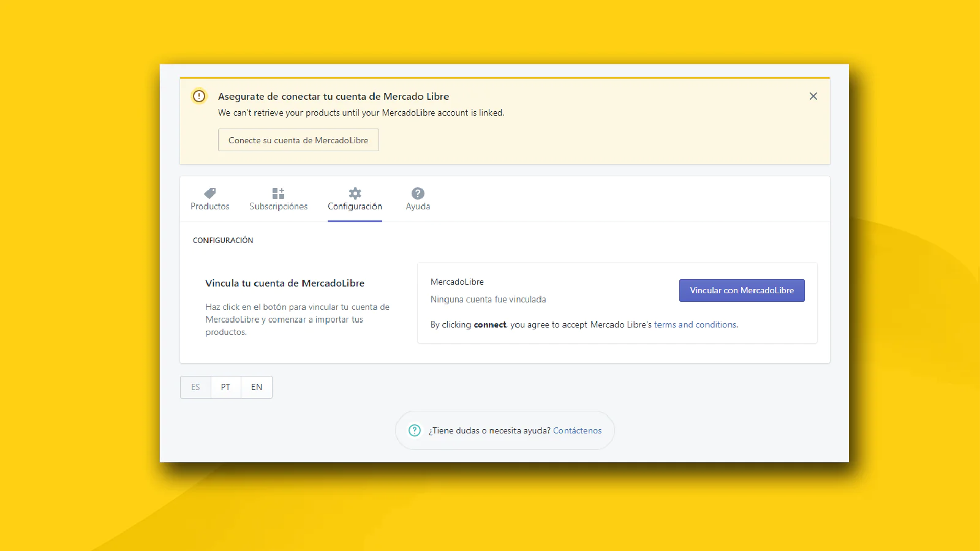The width and height of the screenshot is (980, 551).
Task: Click the 'MercadoLibre' card label
Action: (457, 282)
